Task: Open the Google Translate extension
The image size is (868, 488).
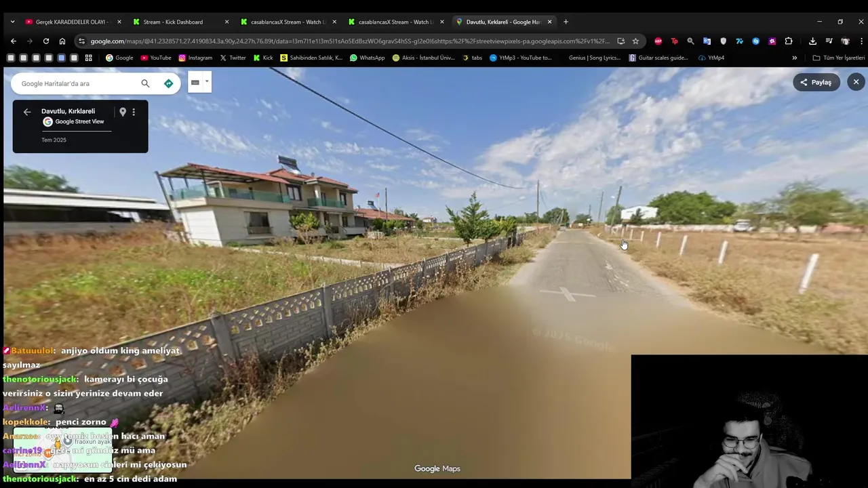Action: pyautogui.click(x=707, y=41)
